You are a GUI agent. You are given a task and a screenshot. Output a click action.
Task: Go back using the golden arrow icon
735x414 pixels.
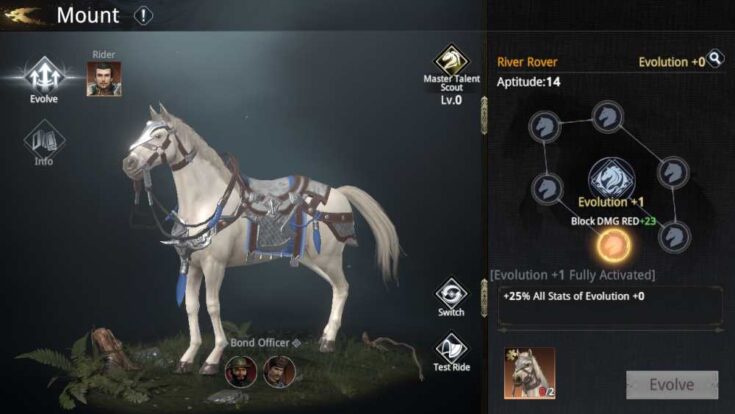pos(22,15)
